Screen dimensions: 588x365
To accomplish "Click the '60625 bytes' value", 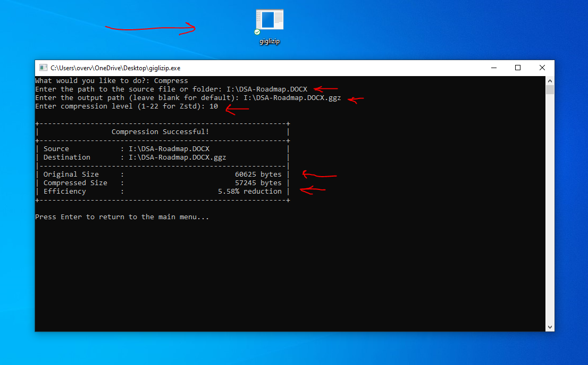I will pyautogui.click(x=258, y=175).
